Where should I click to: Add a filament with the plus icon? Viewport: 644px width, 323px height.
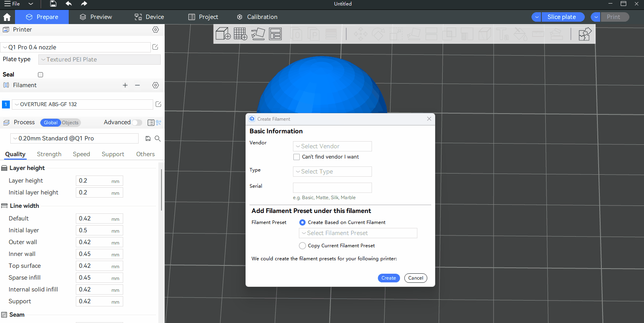(x=125, y=85)
